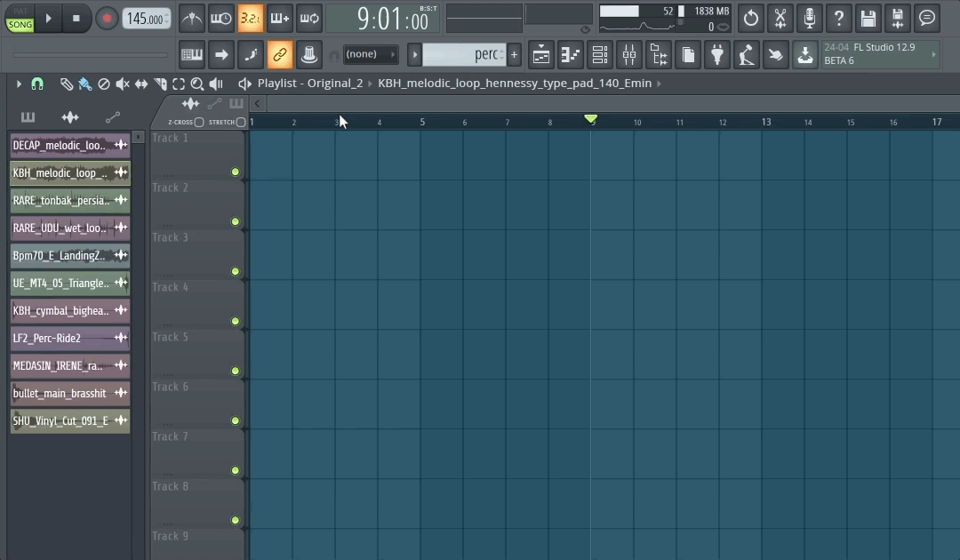The image size is (960, 560).
Task: Toggle the metronome icon
Action: click(192, 19)
